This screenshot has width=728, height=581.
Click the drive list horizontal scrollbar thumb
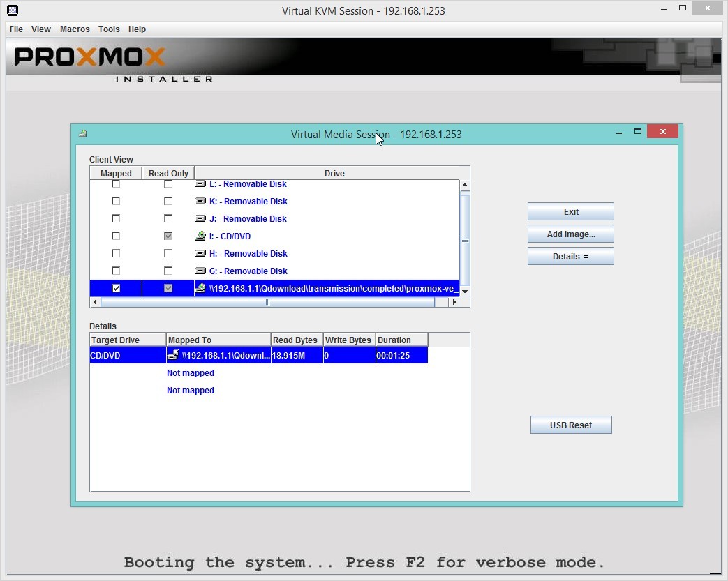click(x=267, y=302)
